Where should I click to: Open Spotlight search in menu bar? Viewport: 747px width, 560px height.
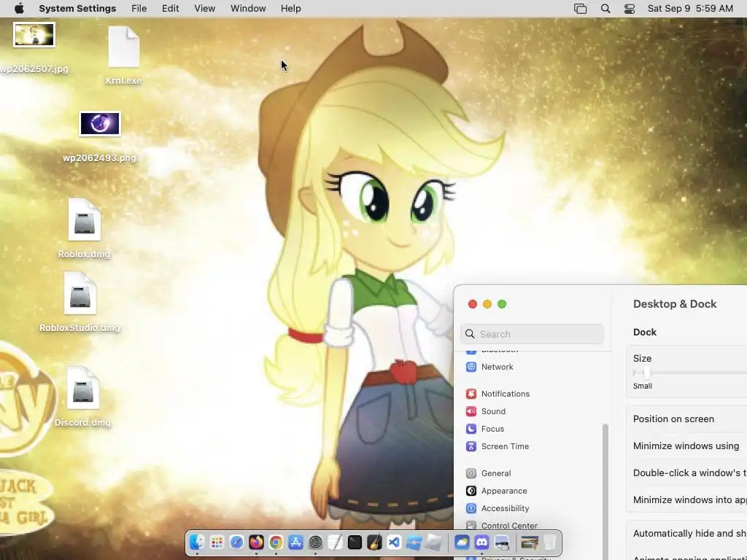(x=605, y=9)
